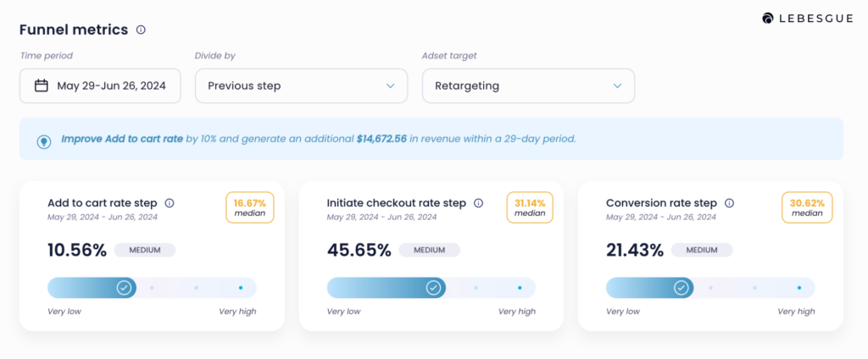Open the May 29-Jun 26, 2024 date picker
This screenshot has width=868, height=359.
click(x=100, y=86)
